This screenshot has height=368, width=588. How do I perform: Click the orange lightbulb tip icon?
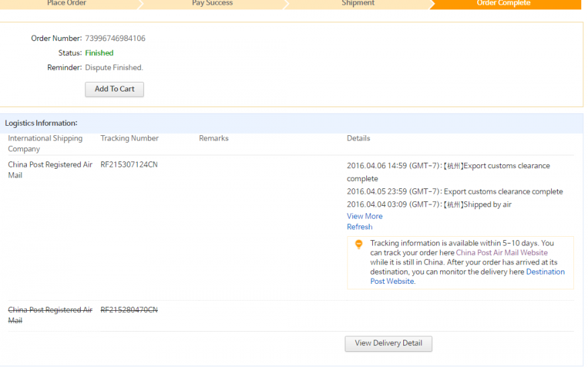coord(359,244)
